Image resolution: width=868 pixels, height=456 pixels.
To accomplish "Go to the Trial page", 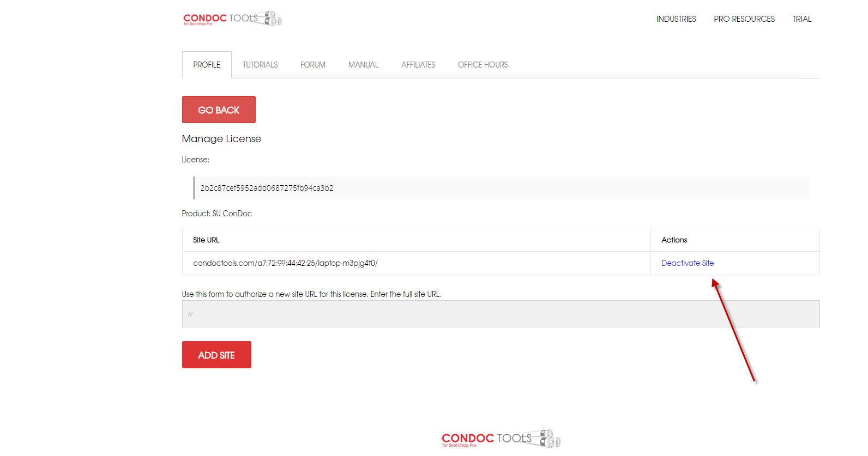I will [x=801, y=19].
